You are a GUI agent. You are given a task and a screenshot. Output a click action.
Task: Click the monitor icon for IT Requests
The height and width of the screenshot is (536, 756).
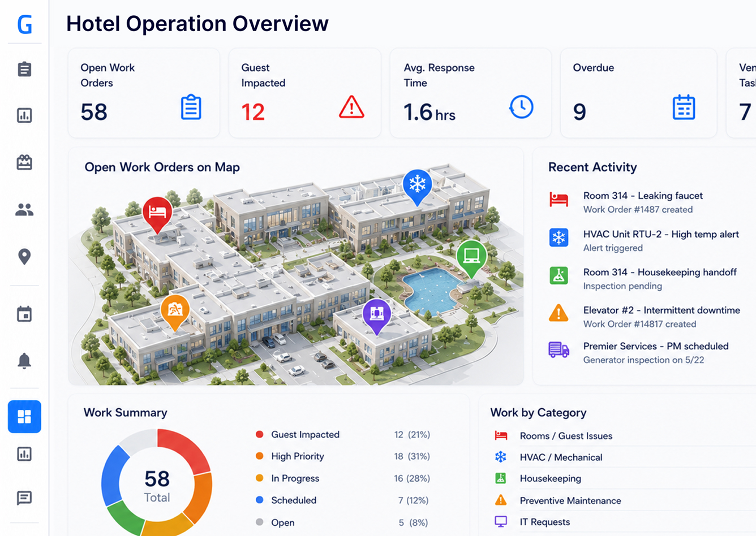tap(501, 521)
